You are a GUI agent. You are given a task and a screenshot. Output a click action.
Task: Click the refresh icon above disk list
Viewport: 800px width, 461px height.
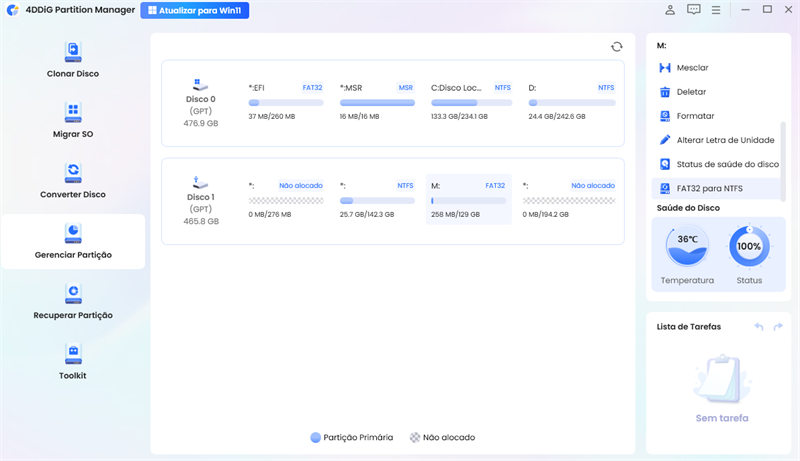(617, 47)
